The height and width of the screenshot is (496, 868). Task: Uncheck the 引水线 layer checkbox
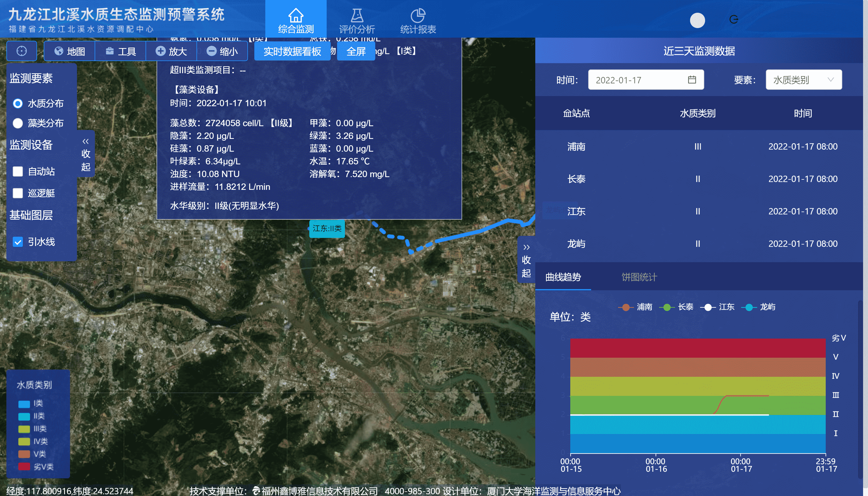18,242
